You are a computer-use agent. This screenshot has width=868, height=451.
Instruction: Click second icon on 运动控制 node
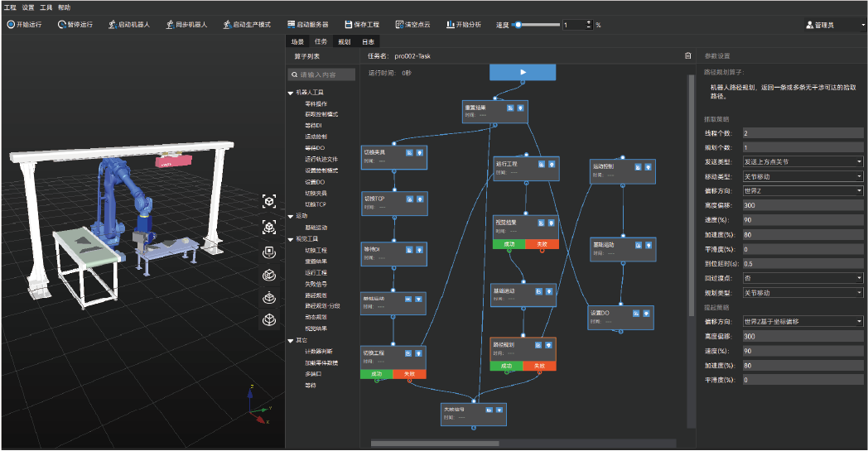click(649, 166)
